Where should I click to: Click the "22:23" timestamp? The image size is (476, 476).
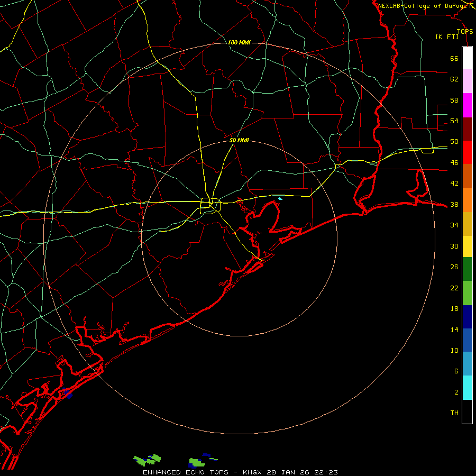pos(326,472)
